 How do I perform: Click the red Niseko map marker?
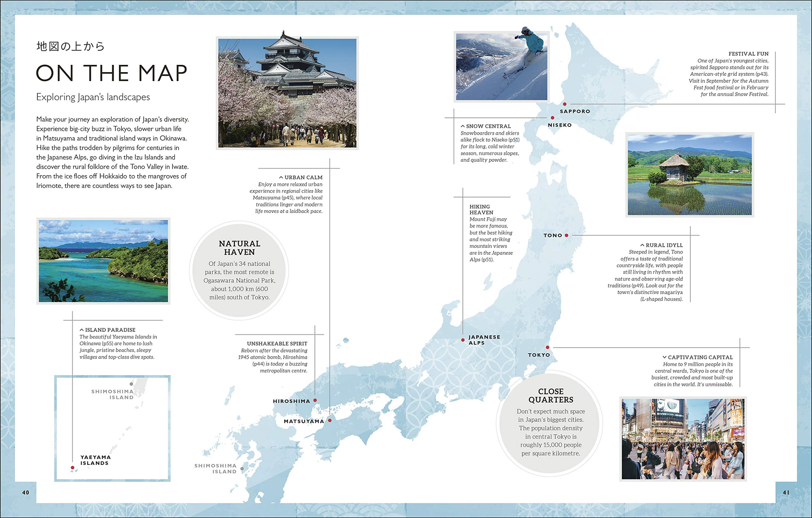553,118
